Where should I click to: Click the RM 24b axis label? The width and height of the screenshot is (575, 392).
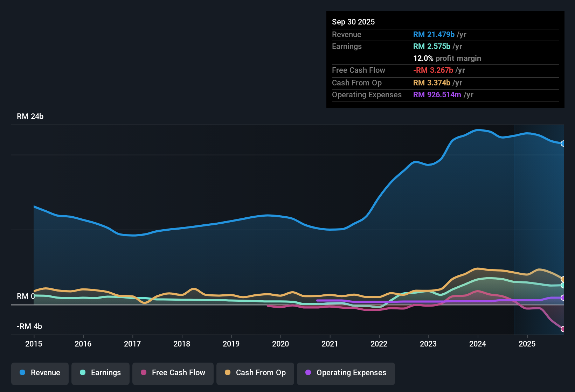click(x=30, y=117)
